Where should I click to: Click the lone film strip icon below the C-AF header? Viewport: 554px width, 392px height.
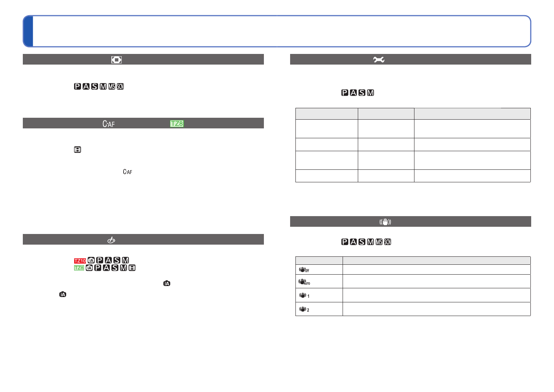click(x=78, y=150)
